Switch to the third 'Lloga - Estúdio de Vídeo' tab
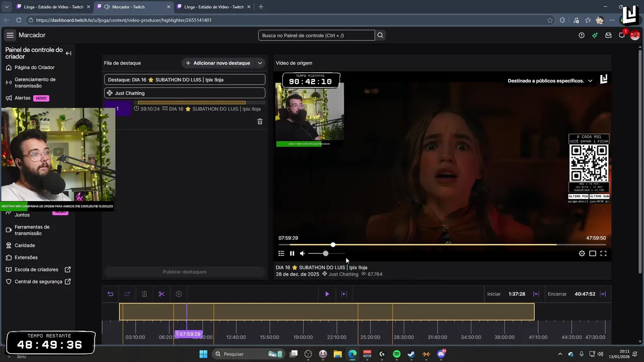Screen dimensions: 644x362 (213, 7)
